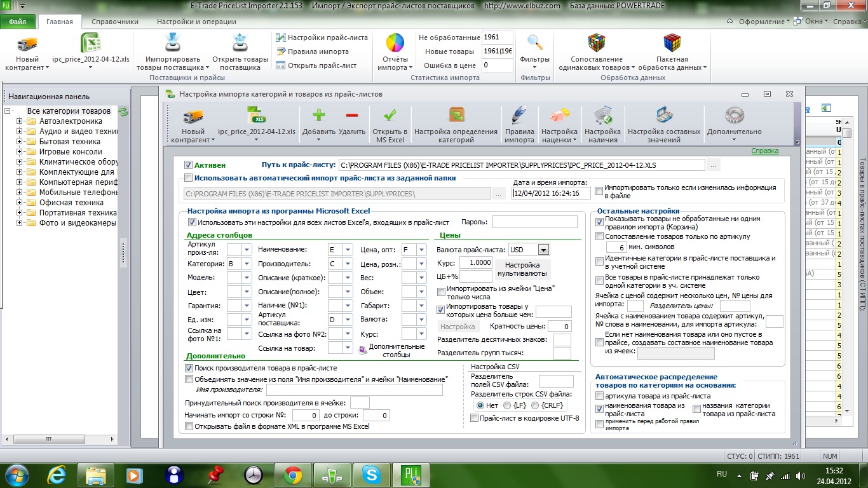
Task: Open Правила импорта in the dialog toolbar
Action: pos(519,125)
